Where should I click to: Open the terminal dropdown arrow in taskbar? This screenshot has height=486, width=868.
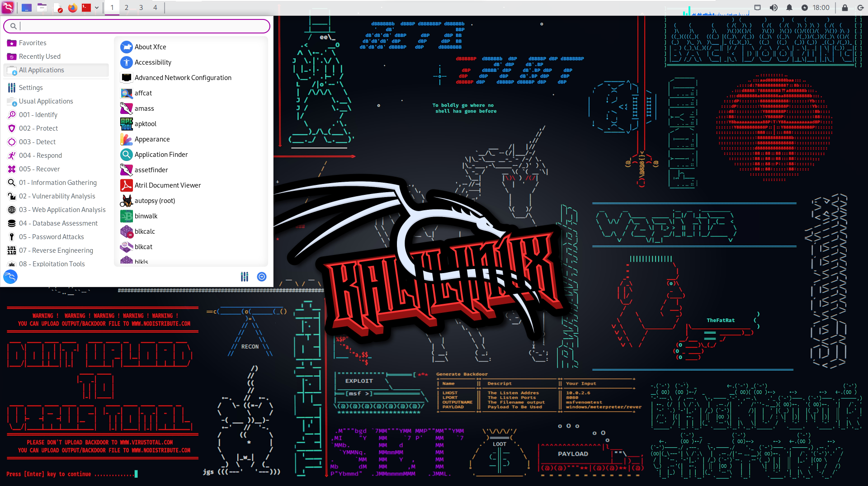pos(96,8)
